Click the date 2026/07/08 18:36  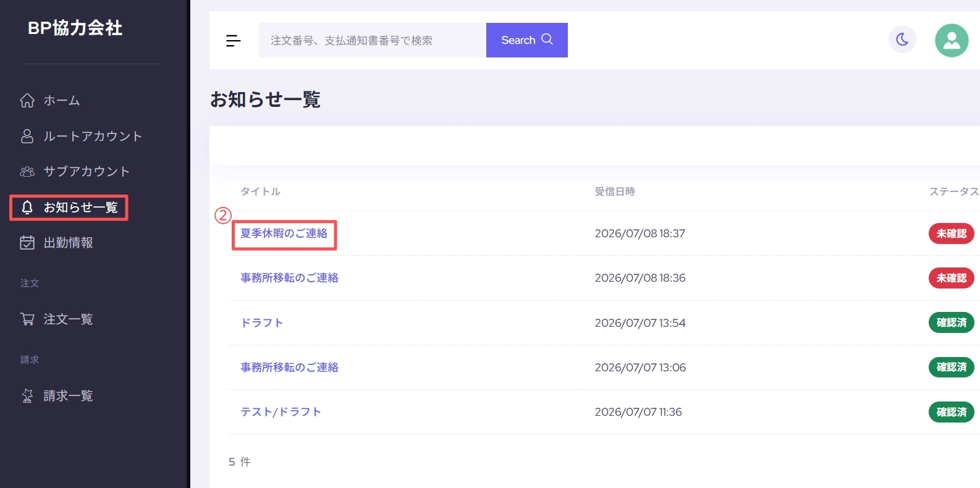coord(640,278)
